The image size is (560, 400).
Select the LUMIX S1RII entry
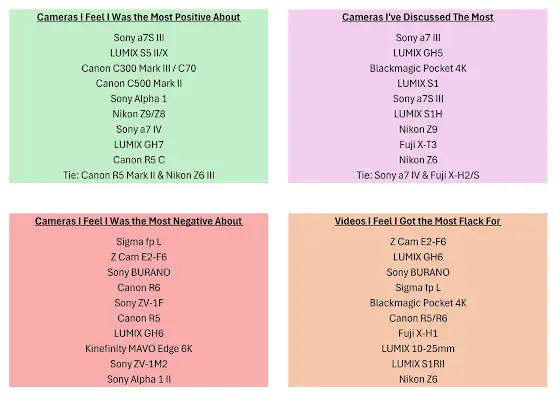418,364
